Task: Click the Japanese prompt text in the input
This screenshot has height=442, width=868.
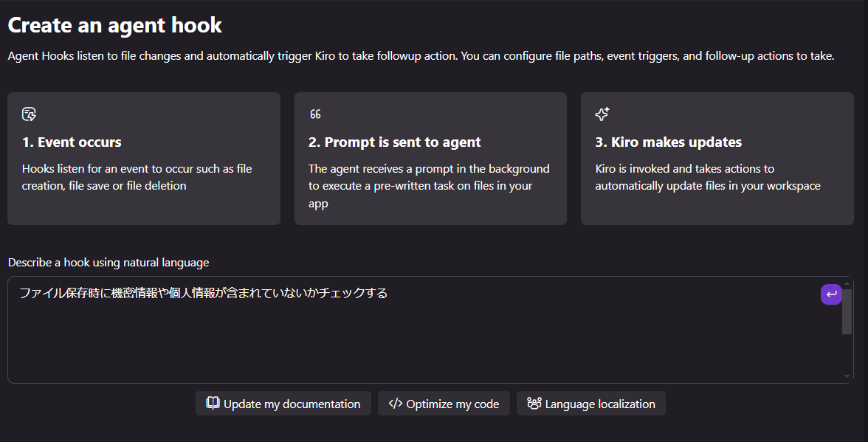Action: (x=203, y=293)
